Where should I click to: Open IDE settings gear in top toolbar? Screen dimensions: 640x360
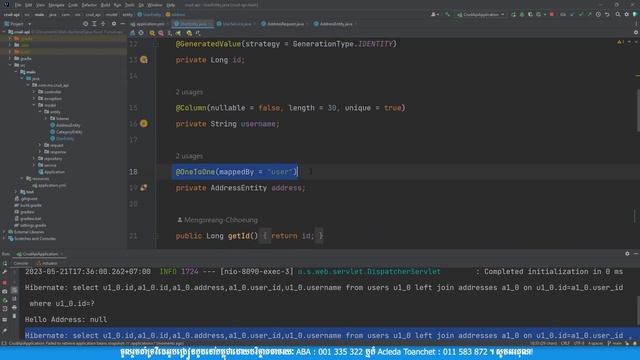point(627,14)
